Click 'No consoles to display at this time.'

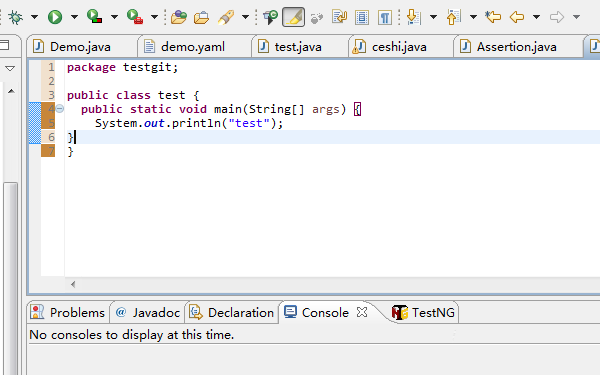click(x=131, y=335)
